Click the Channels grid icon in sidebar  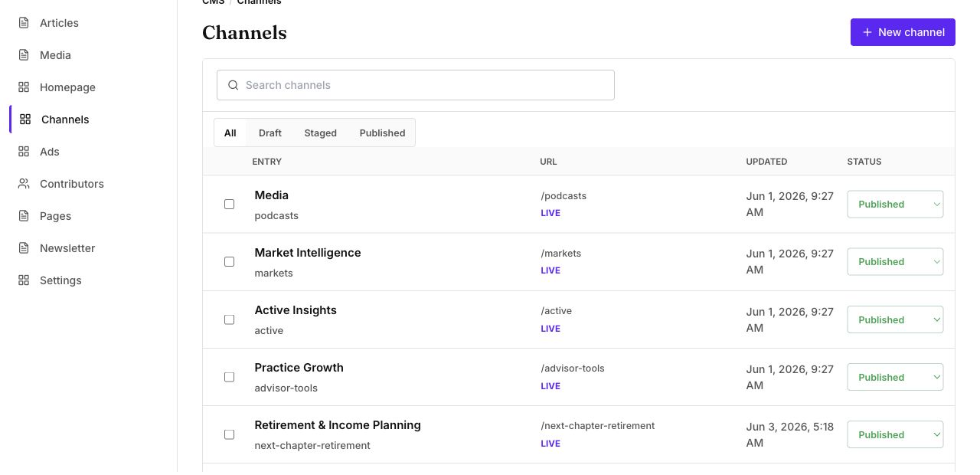[x=25, y=120]
